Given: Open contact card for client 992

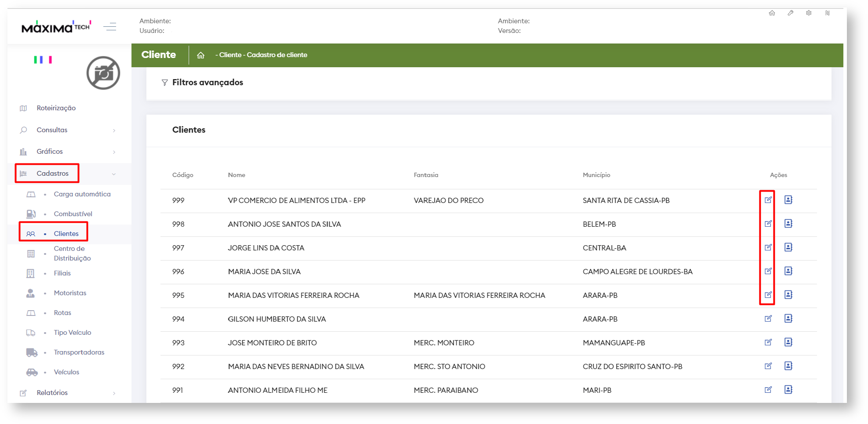Looking at the screenshot, I should [x=788, y=366].
